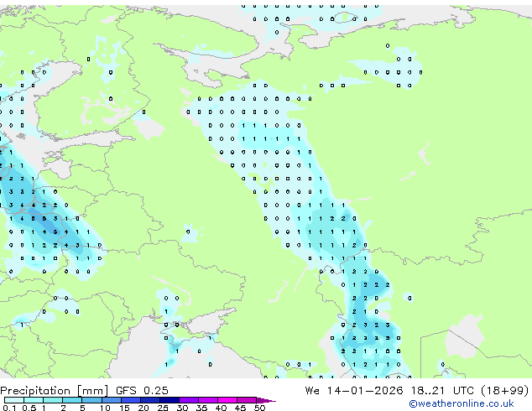The width and height of the screenshot is (532, 411).
Task: Click the date text 'We 14-01-2026'
Action: tap(354, 391)
